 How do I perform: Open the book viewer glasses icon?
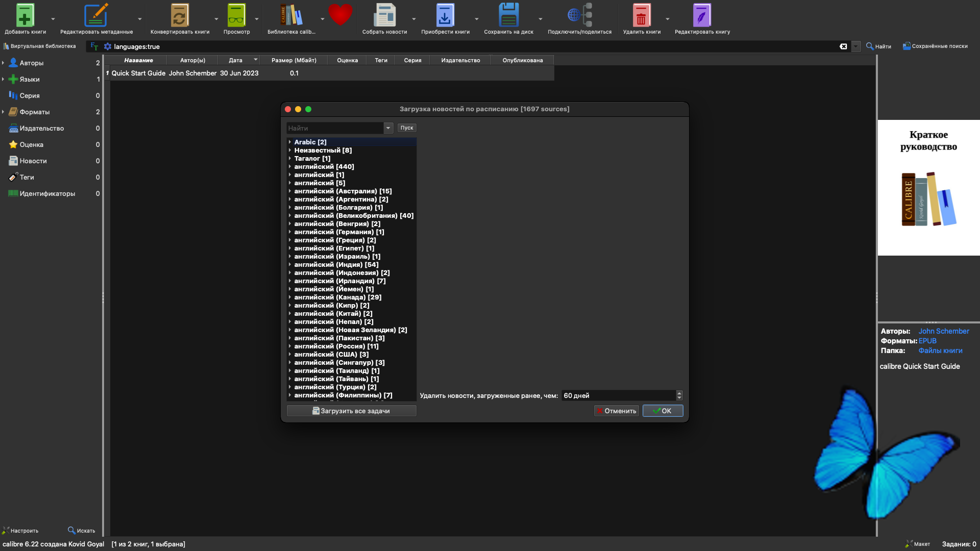236,15
